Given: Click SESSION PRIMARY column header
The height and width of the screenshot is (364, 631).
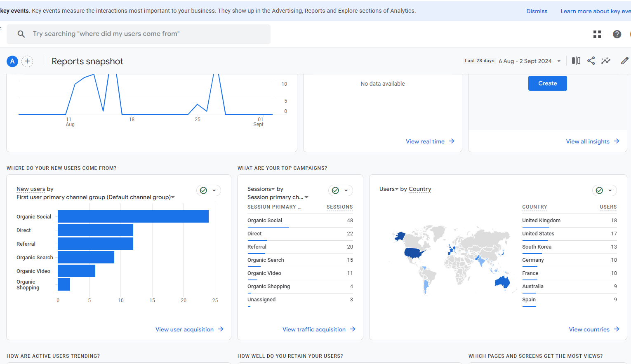Looking at the screenshot, I should (x=274, y=207).
